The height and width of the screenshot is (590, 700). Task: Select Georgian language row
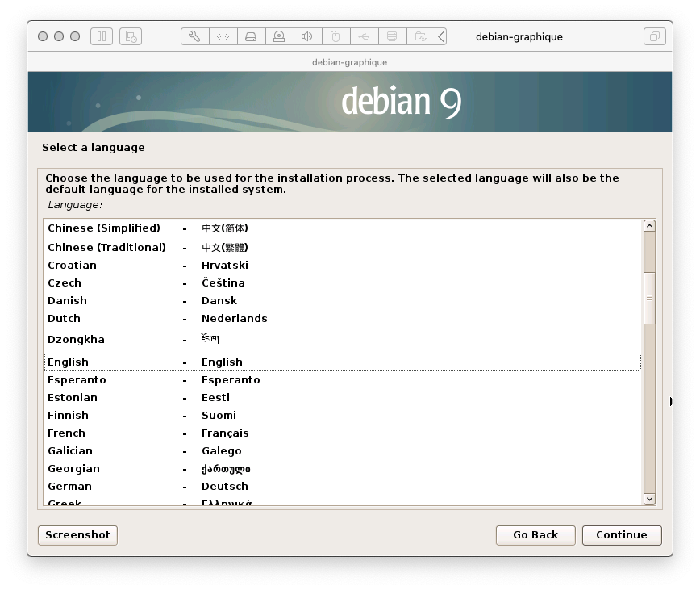(343, 469)
